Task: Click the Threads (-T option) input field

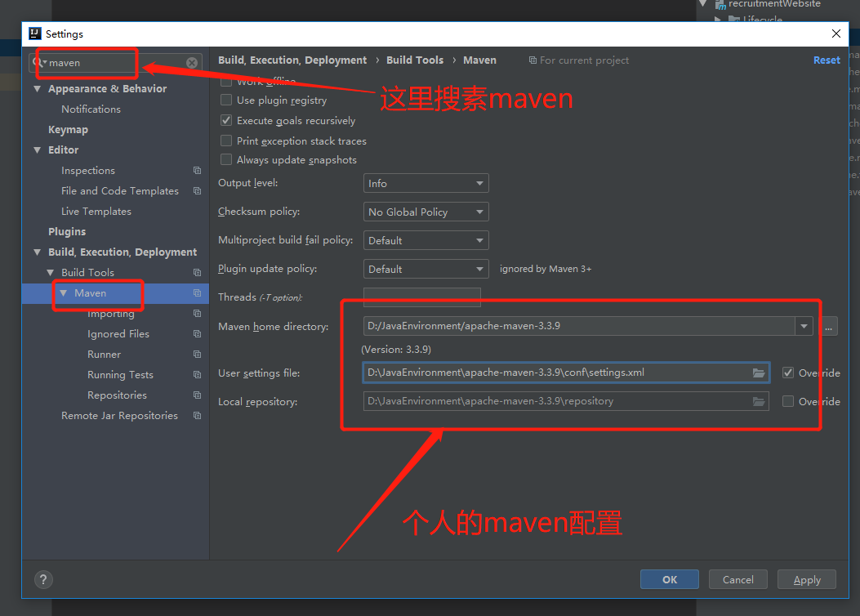Action: (x=421, y=297)
